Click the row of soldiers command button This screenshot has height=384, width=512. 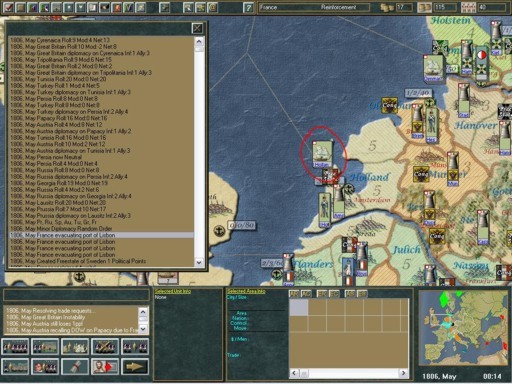coord(15,347)
